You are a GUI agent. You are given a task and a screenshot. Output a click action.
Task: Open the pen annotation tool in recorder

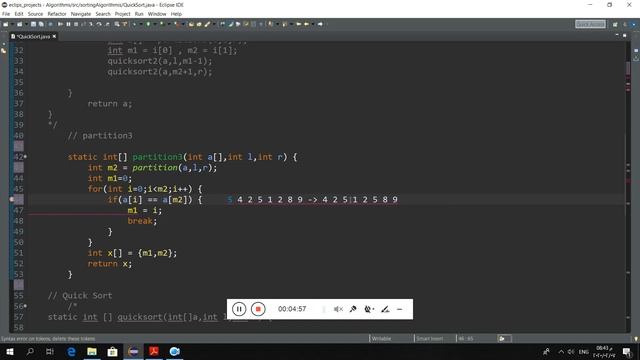click(385, 309)
